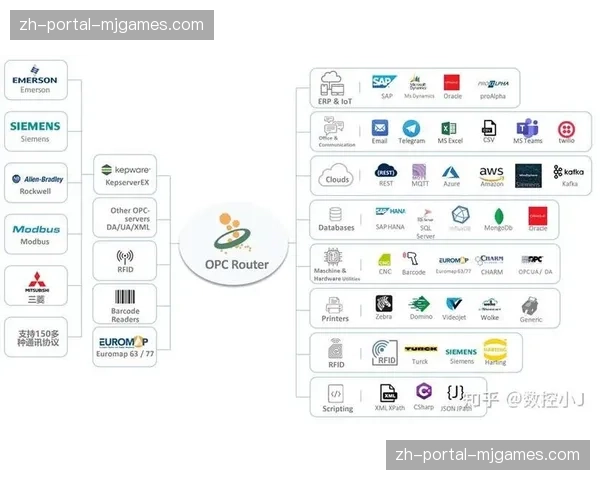600x480 pixels.
Task: Click the Zebra printer icon
Action: 383,304
